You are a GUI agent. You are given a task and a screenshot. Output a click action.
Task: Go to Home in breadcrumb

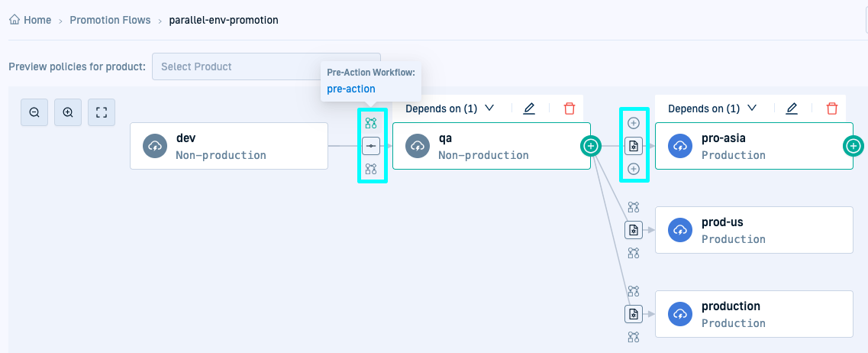[31, 20]
